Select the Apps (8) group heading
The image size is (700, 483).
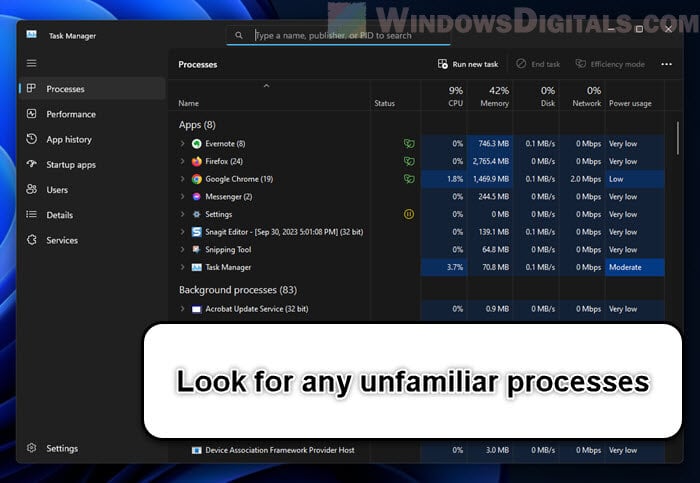[197, 125]
